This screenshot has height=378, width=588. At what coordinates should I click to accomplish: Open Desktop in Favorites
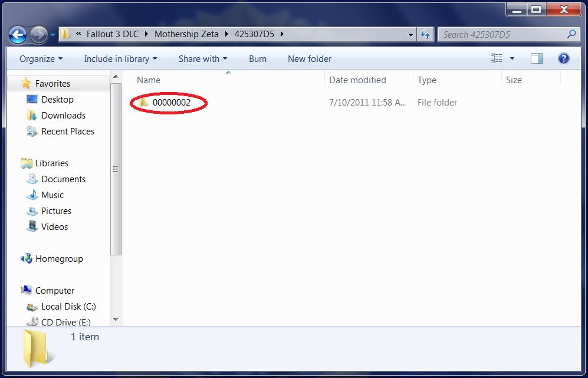point(57,100)
